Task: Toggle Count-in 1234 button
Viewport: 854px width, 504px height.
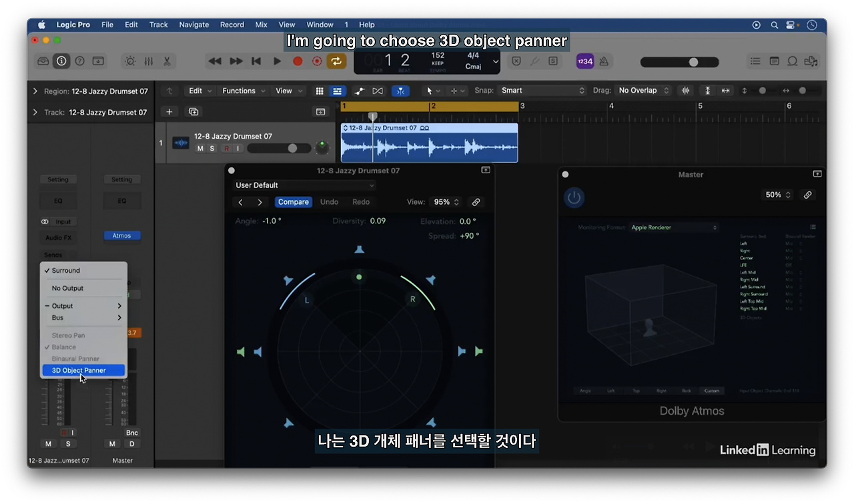Action: 585,61
